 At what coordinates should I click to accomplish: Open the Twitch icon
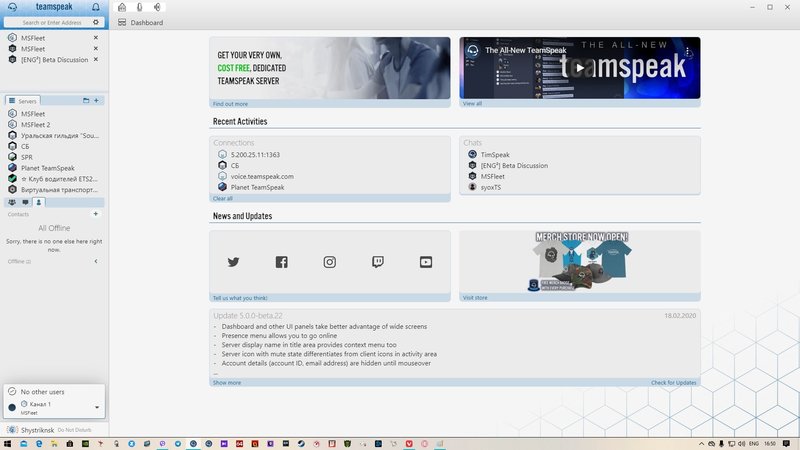[x=378, y=262]
